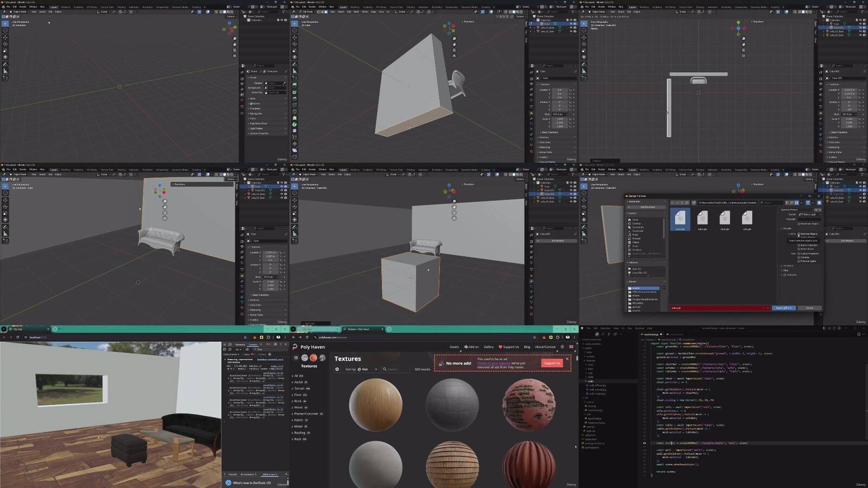Select the orange Textures type icon on Poly Haven

(313, 358)
